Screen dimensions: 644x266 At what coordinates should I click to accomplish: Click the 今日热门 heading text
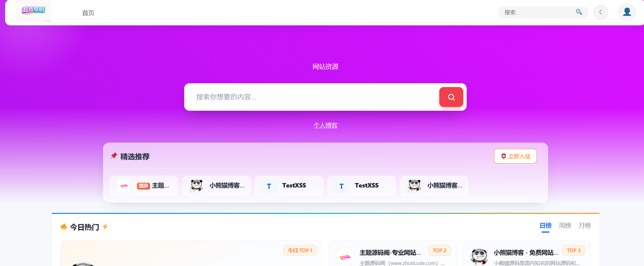(85, 227)
